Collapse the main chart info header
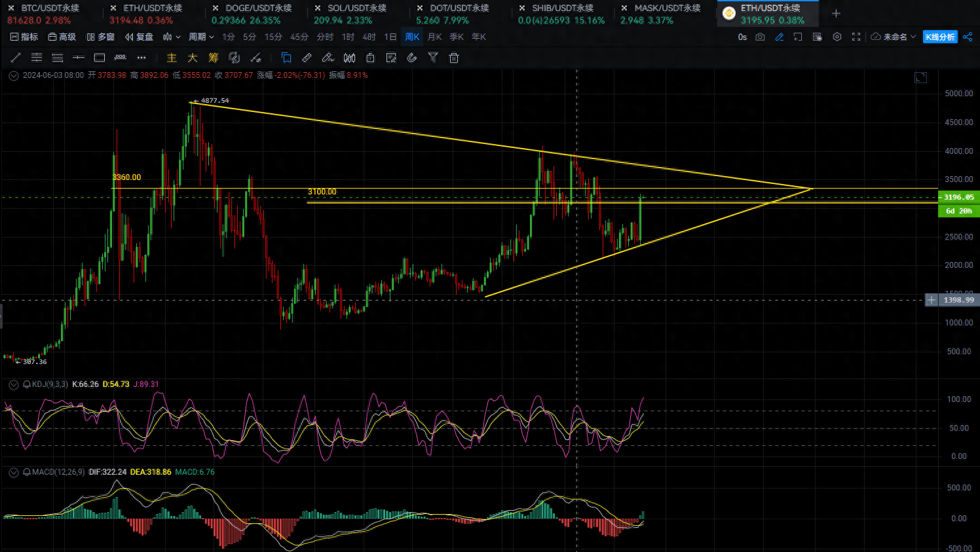 tap(14, 75)
